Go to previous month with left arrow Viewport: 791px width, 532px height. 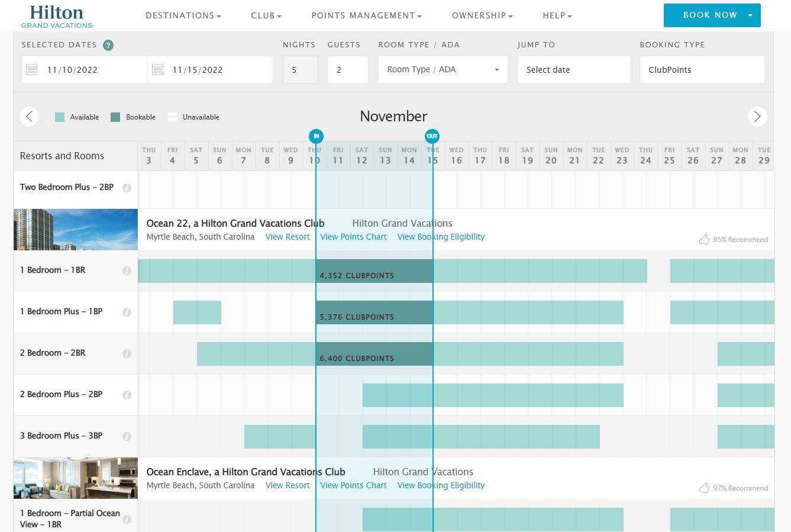tap(29, 117)
